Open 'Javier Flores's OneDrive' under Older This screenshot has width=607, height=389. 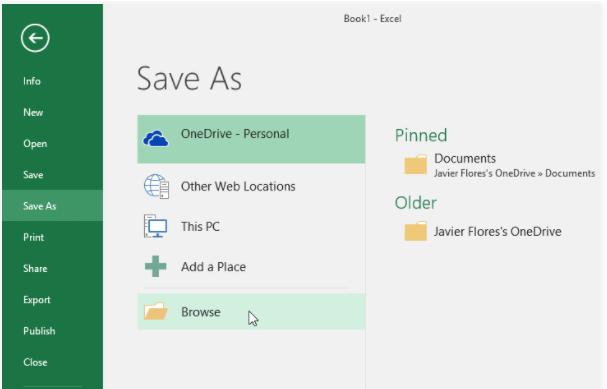497,231
